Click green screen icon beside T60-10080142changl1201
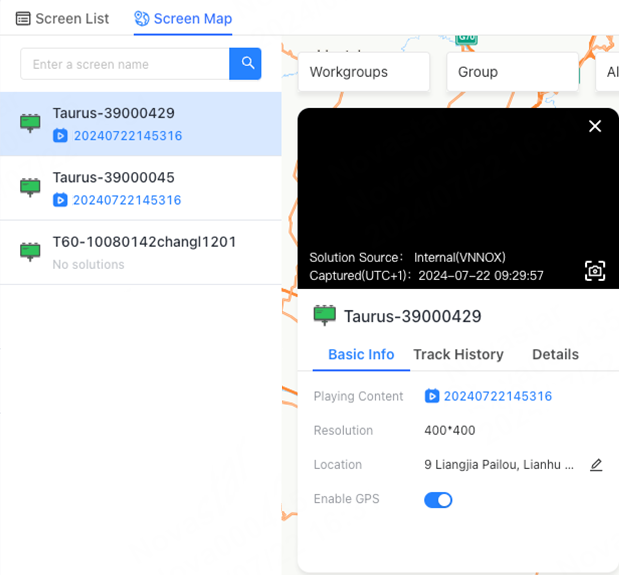 pos(30,251)
